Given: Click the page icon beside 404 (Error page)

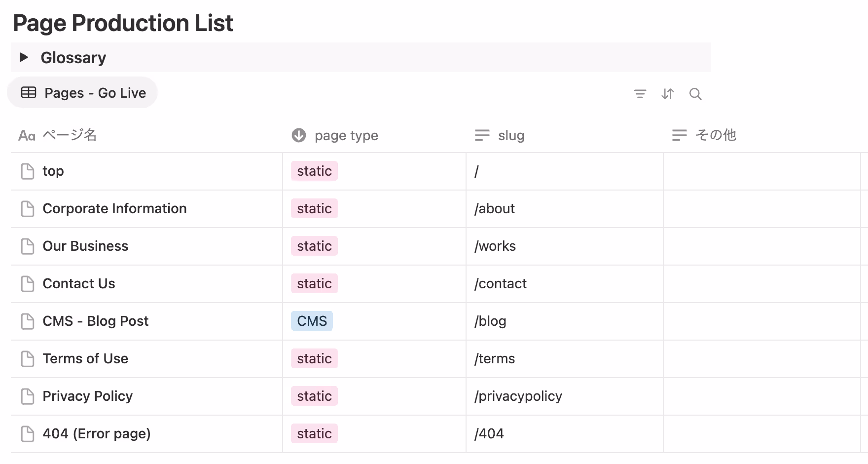Looking at the screenshot, I should [x=28, y=434].
